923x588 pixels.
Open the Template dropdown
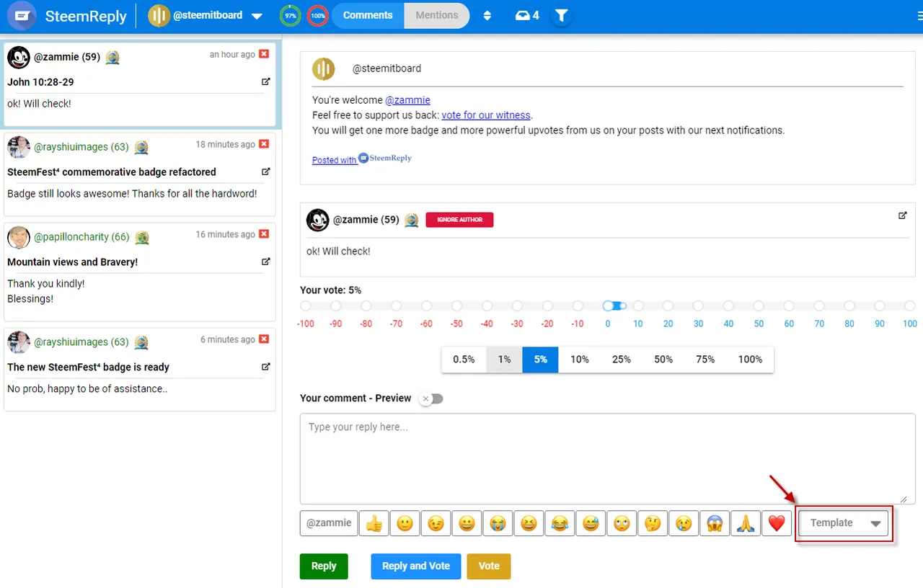point(844,523)
